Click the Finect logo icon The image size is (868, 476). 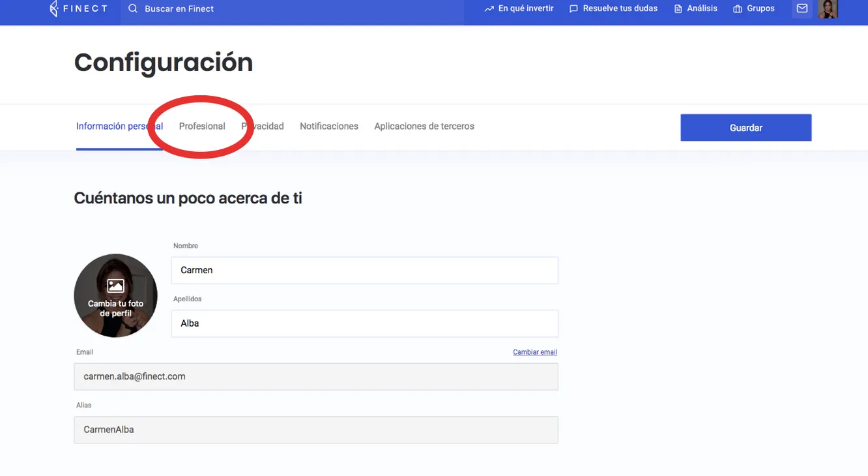(x=54, y=8)
